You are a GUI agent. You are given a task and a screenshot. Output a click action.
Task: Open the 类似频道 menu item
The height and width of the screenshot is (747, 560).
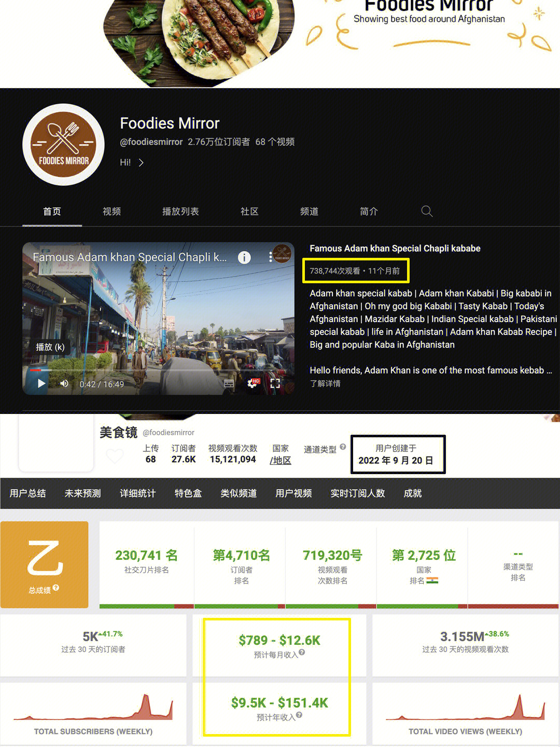pyautogui.click(x=239, y=493)
